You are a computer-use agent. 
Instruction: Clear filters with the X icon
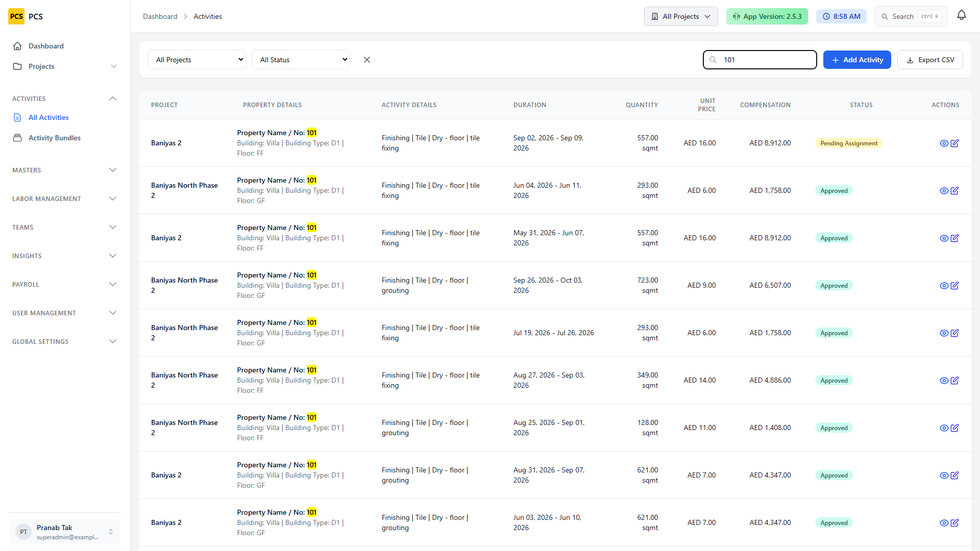pyautogui.click(x=367, y=60)
